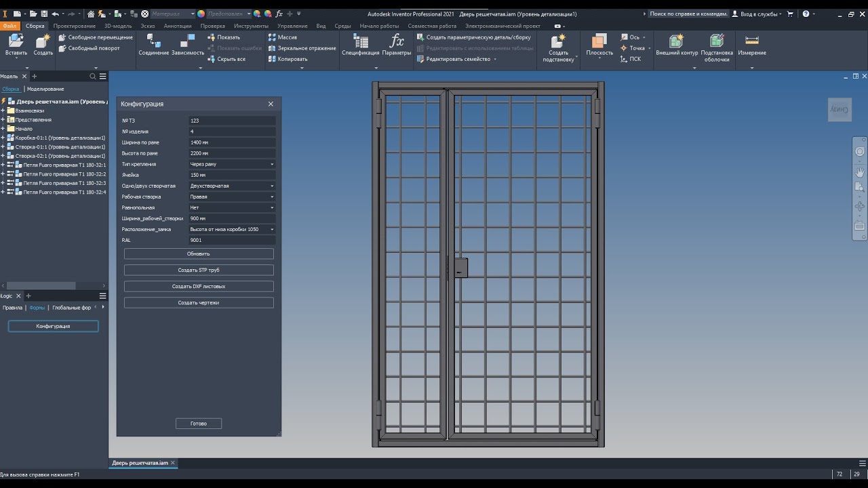Click the Точка work point tool
Screen dimensions: 868x488
click(x=633, y=48)
